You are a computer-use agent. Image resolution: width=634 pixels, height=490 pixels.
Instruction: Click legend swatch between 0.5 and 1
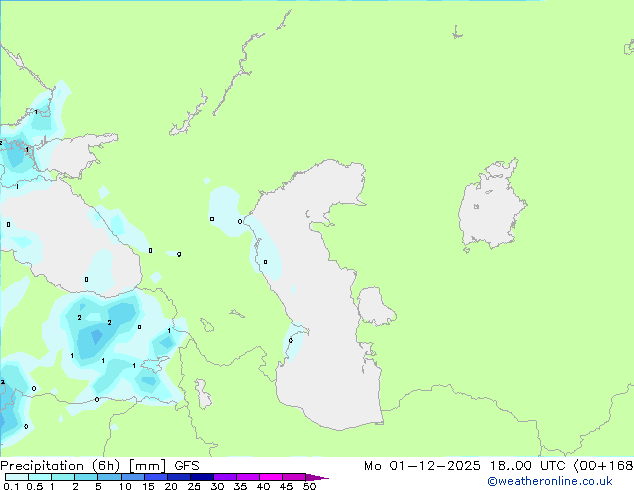pos(40,477)
